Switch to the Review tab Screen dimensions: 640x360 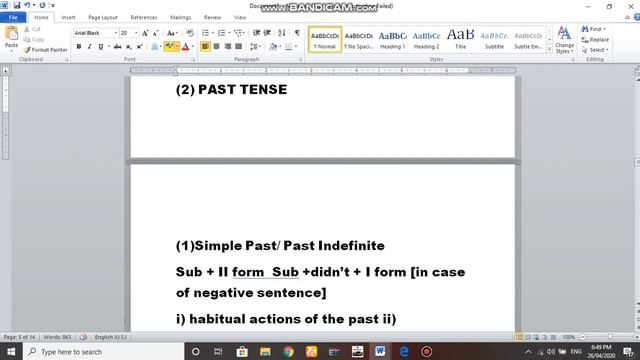click(x=212, y=18)
